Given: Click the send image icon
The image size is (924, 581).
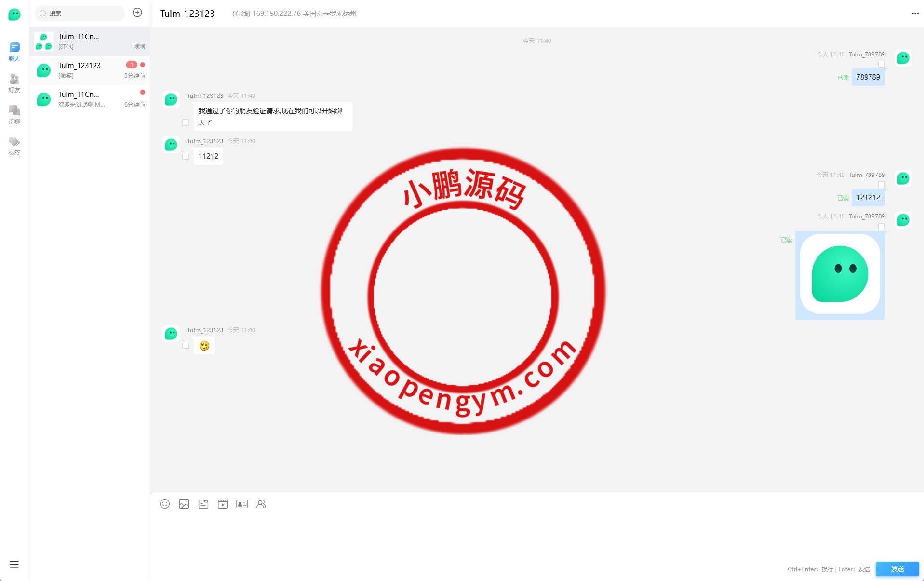Looking at the screenshot, I should coord(184,504).
